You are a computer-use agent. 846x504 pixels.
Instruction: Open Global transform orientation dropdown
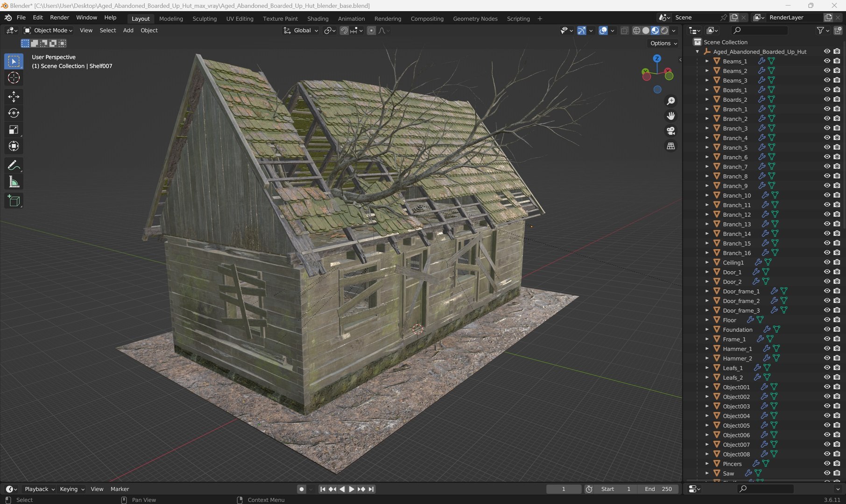click(x=301, y=30)
